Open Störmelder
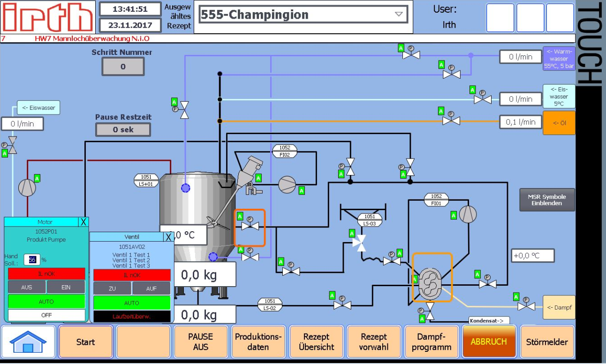Image resolution: width=606 pixels, height=364 pixels. [x=547, y=342]
